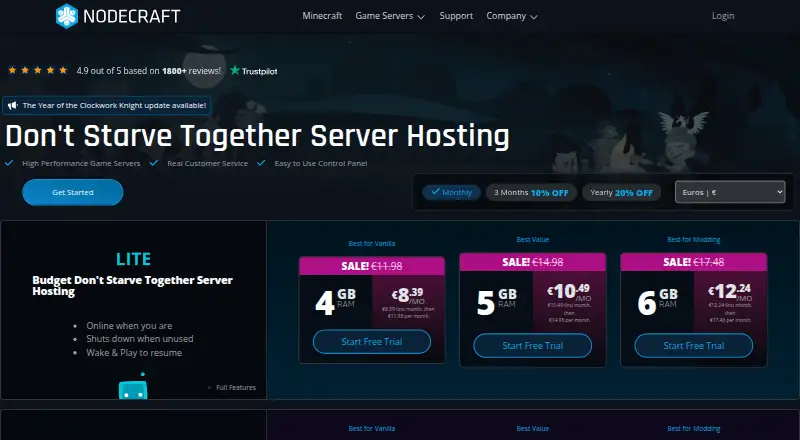Click the 4.9 out of 5 reviews text

coord(148,71)
